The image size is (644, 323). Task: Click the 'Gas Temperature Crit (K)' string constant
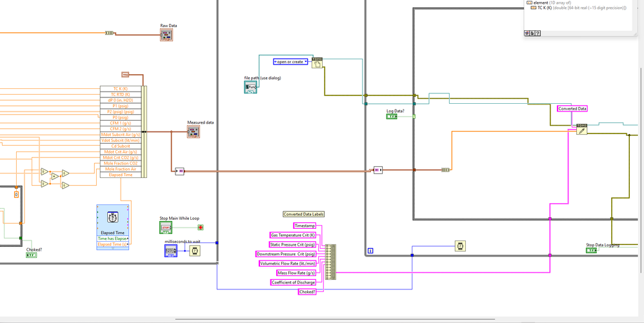(x=293, y=235)
